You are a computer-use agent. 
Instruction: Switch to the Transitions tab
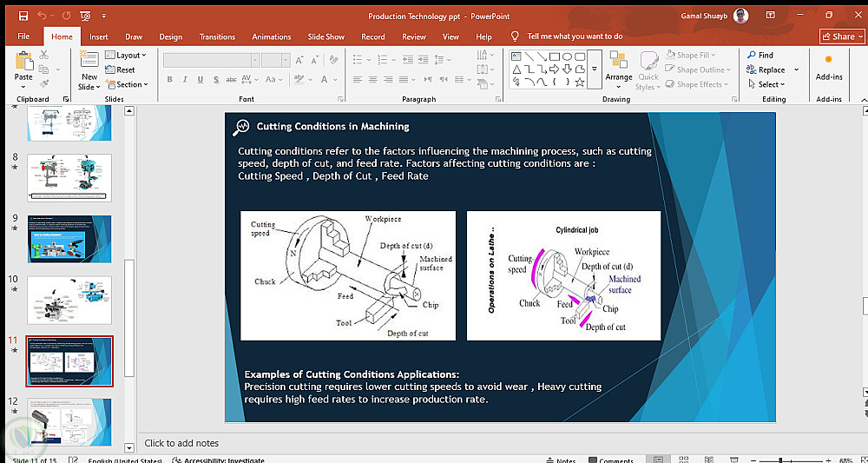pyautogui.click(x=217, y=36)
